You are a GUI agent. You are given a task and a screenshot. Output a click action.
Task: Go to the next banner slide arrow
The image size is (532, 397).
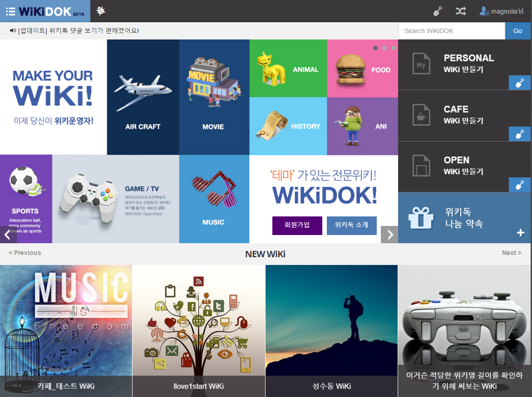[389, 235]
